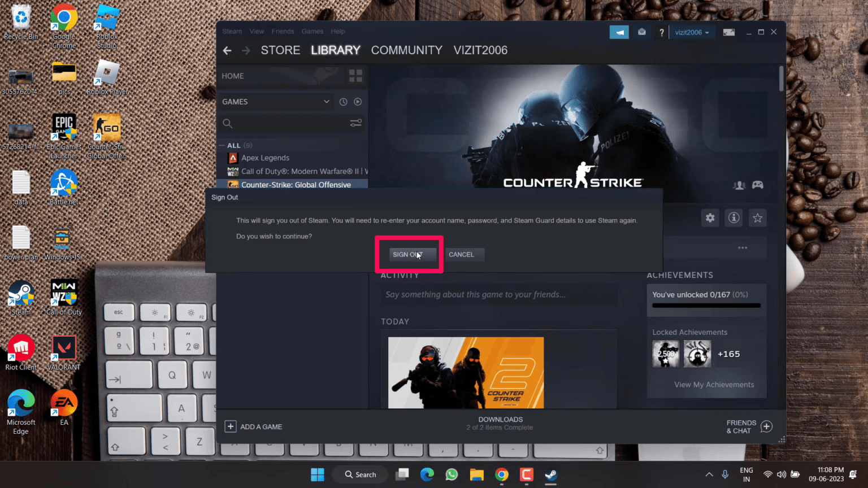Open Steam desktop shortcut
The image size is (868, 488).
pos(21,298)
